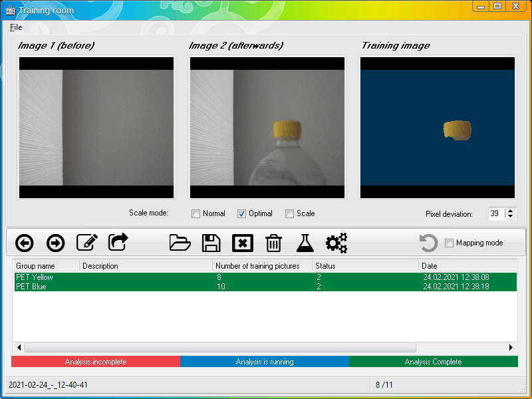Screen dimensions: 532x399
Task: Click the boxed X cancel icon
Action: (243, 243)
